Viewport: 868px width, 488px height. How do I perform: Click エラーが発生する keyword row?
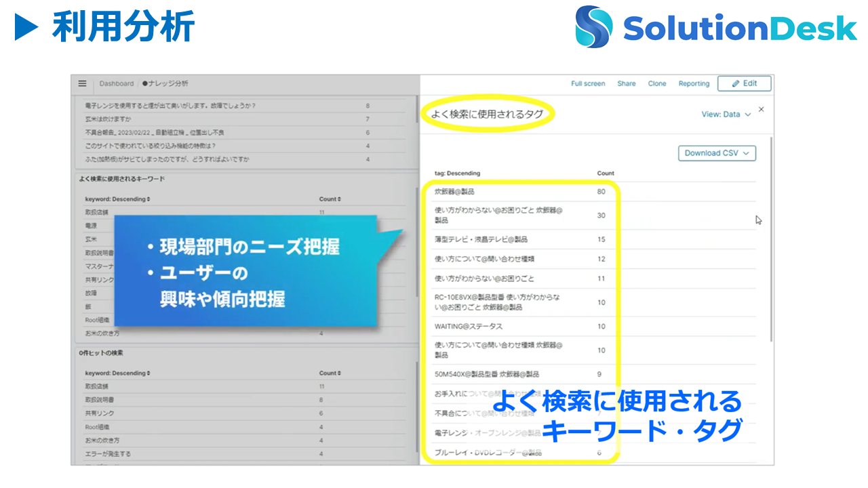click(x=244, y=454)
